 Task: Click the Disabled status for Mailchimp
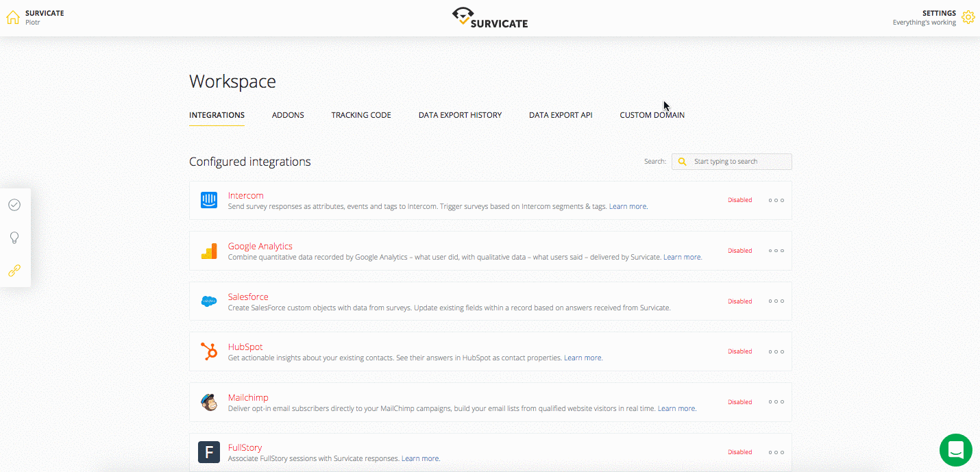pos(739,402)
